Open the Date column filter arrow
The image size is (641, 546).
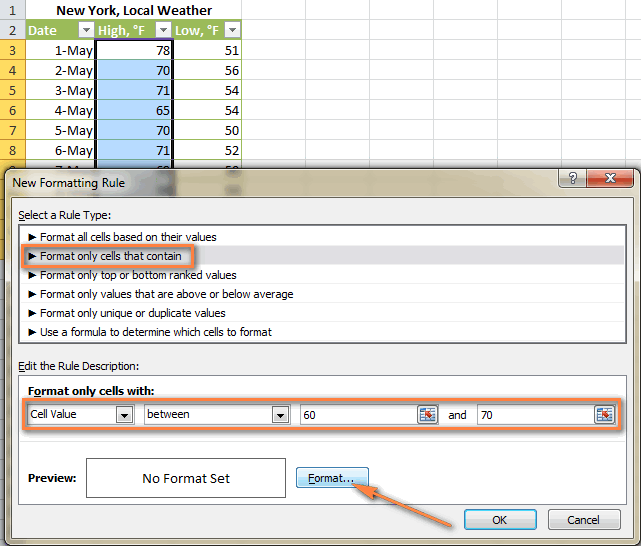(x=85, y=31)
